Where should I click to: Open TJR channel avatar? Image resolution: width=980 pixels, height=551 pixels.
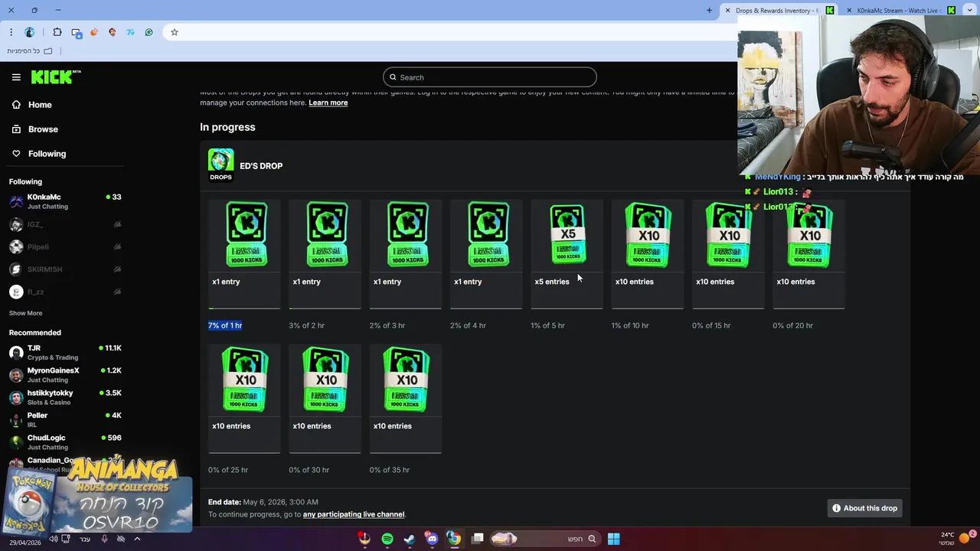(x=16, y=353)
